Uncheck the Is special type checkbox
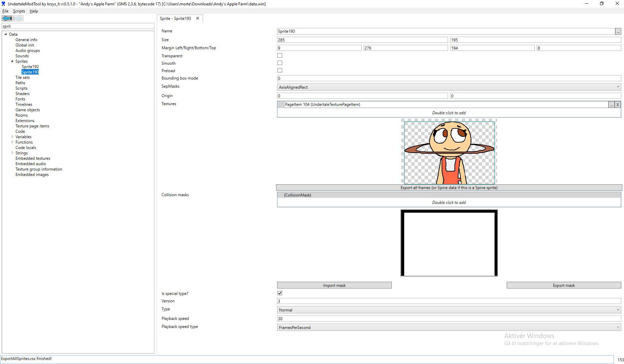 280,293
